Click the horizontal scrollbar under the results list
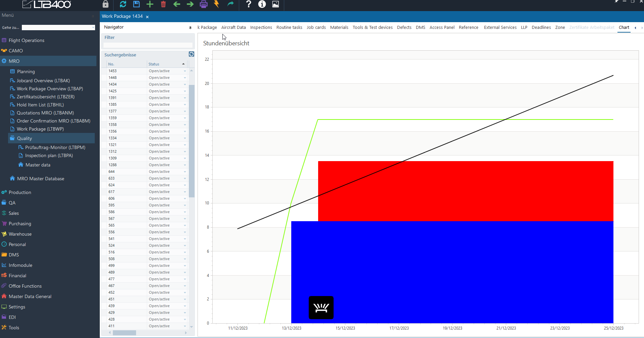The width and height of the screenshot is (644, 338). 124,333
